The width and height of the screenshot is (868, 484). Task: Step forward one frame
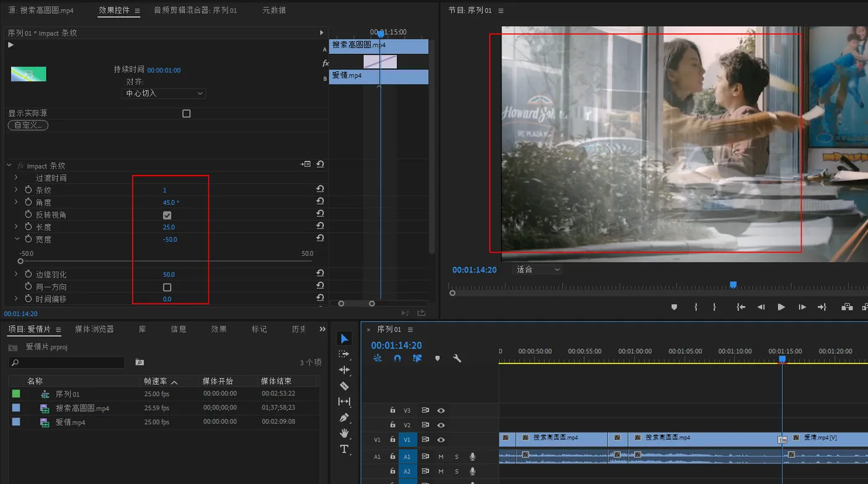pos(802,307)
